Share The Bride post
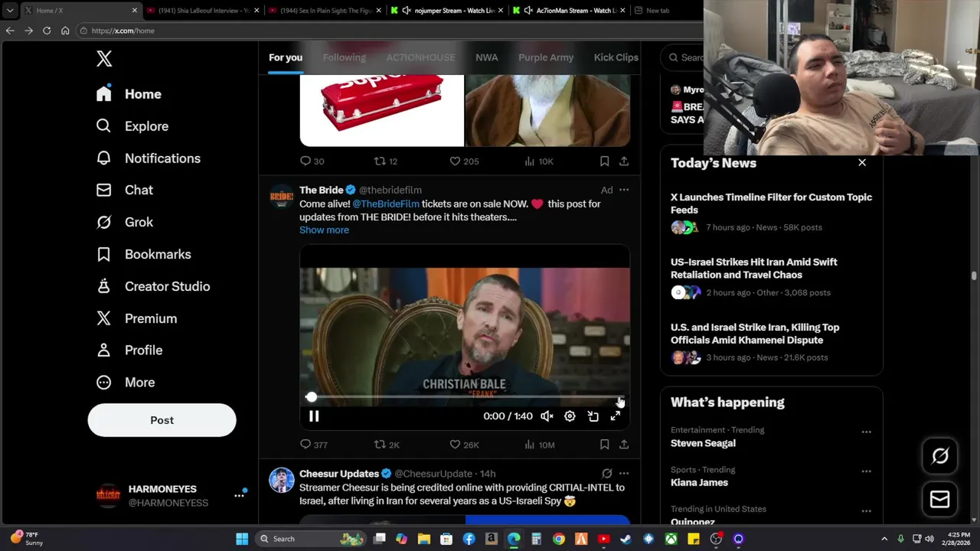The width and height of the screenshot is (980, 551). [624, 445]
